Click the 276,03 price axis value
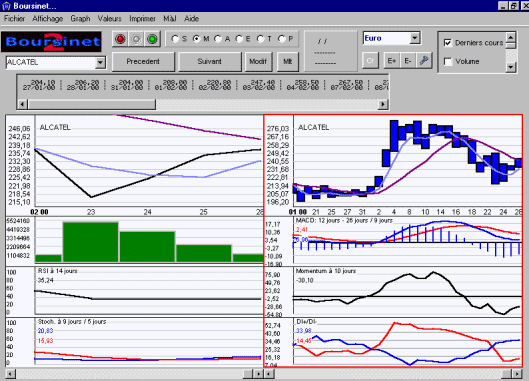The width and height of the screenshot is (529, 381). click(278, 129)
